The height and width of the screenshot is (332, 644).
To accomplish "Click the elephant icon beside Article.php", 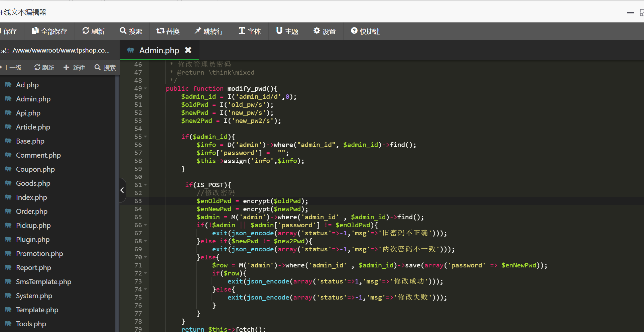I will coord(8,127).
